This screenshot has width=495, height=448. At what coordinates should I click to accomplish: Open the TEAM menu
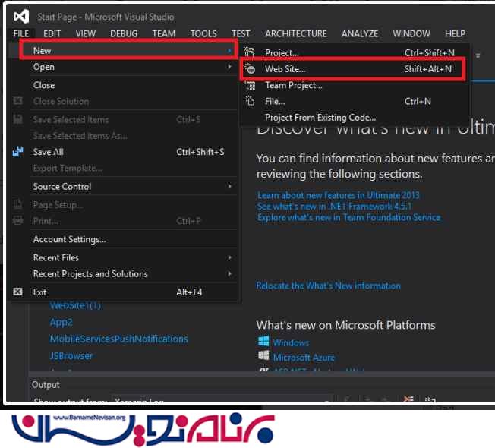(x=164, y=33)
